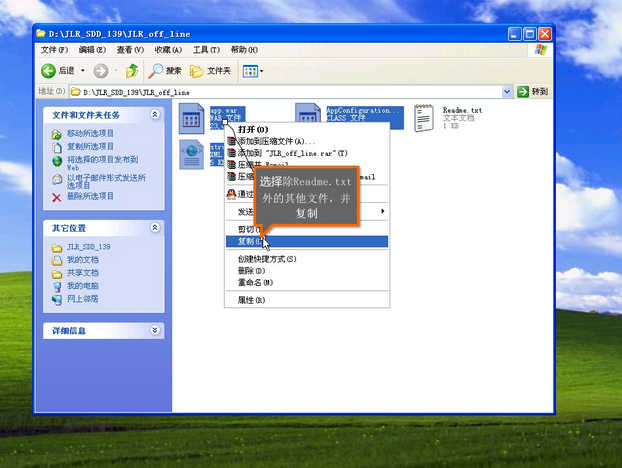The width and height of the screenshot is (622, 468).
Task: Select the Readme.txt file name
Action: [x=463, y=110]
